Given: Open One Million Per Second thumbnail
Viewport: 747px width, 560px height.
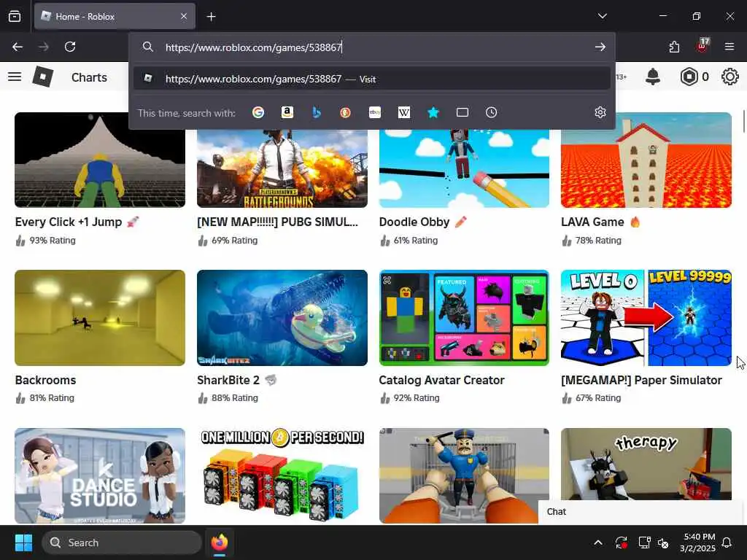Looking at the screenshot, I should click(x=282, y=475).
